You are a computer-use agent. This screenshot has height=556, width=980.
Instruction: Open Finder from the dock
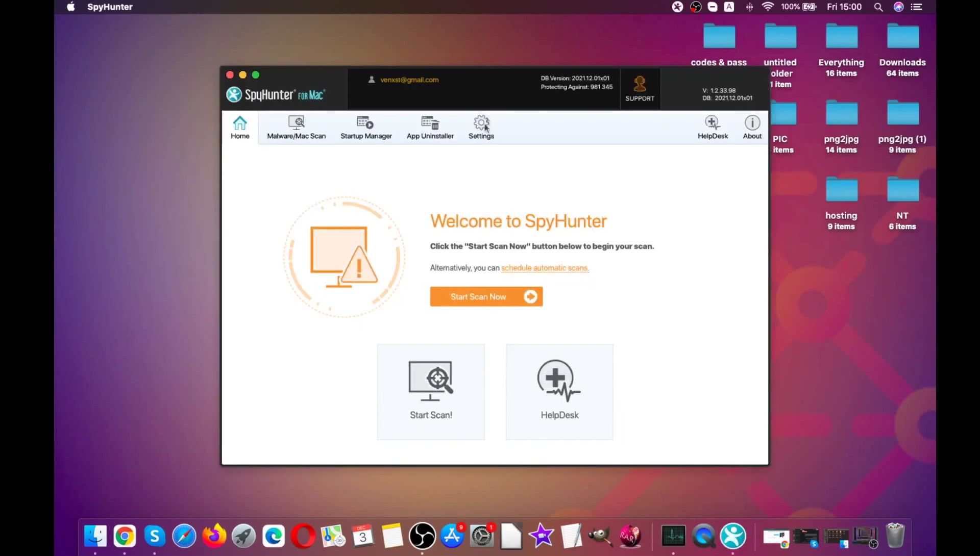coord(95,536)
